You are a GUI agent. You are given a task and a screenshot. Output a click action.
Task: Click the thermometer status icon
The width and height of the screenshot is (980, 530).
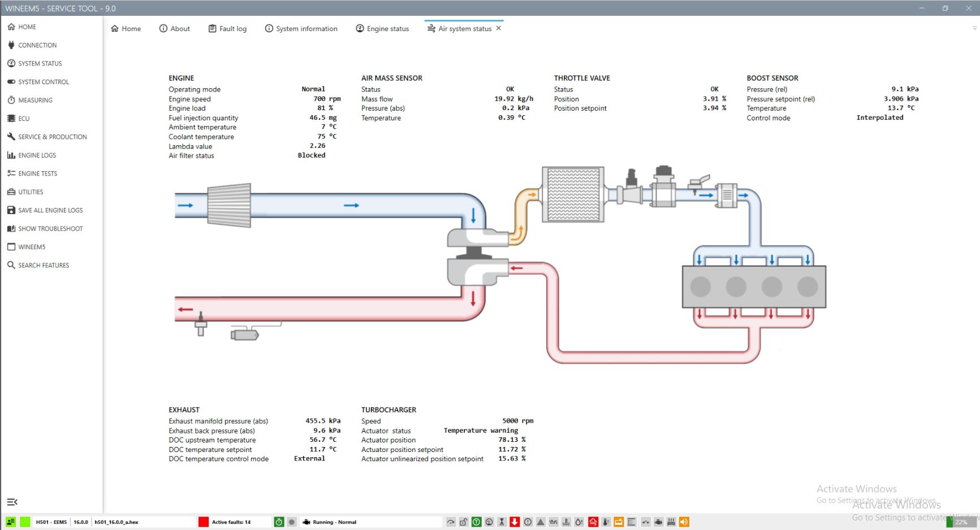606,522
